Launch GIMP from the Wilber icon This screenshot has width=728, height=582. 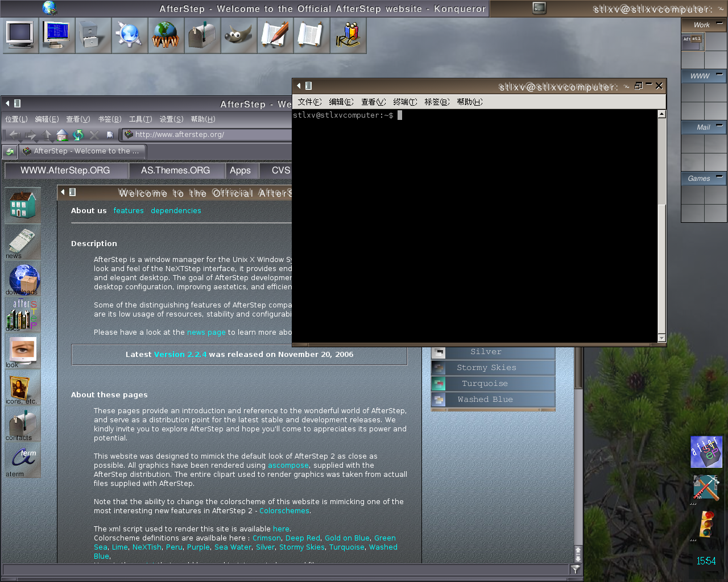point(239,35)
